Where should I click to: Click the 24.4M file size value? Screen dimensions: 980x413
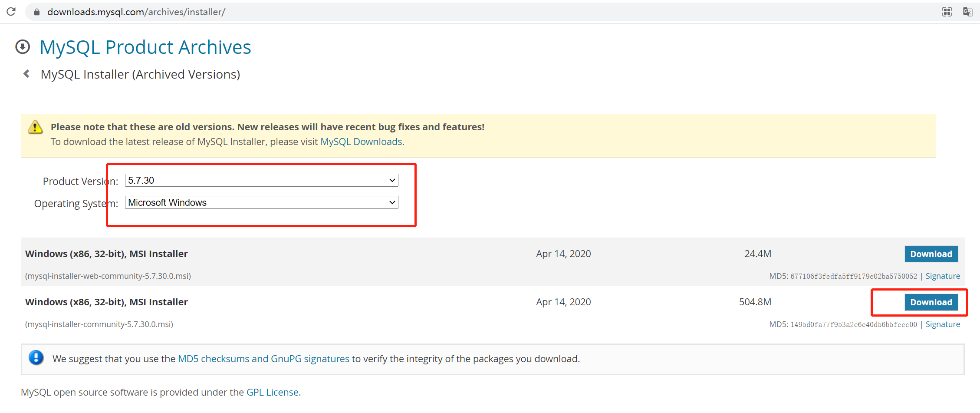pos(758,254)
